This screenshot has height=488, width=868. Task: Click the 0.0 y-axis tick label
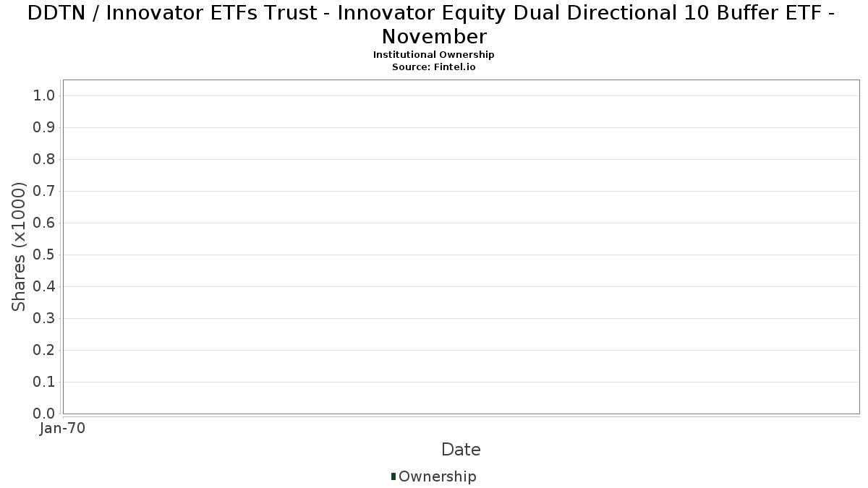tap(45, 414)
